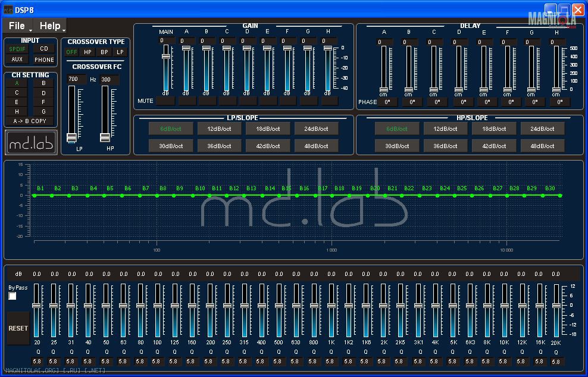Select 12dB/oct in the LP/SLOPE panel
The image size is (588, 377).
[x=220, y=128]
